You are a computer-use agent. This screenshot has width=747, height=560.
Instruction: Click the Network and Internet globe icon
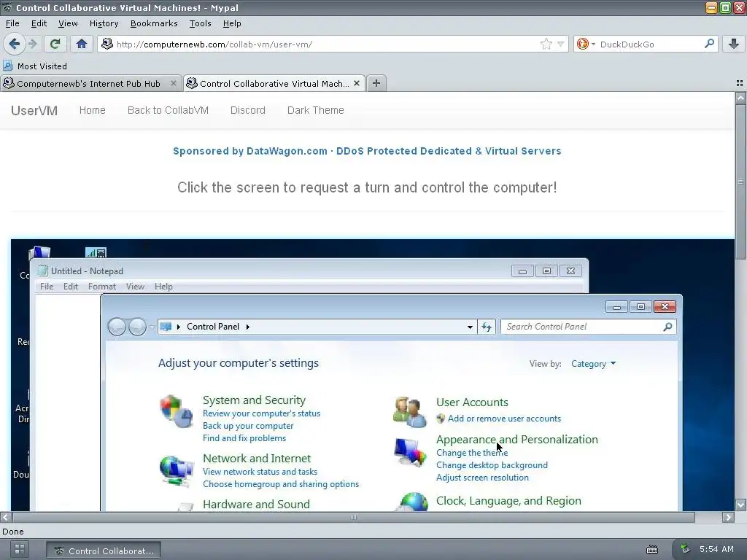[x=177, y=470]
